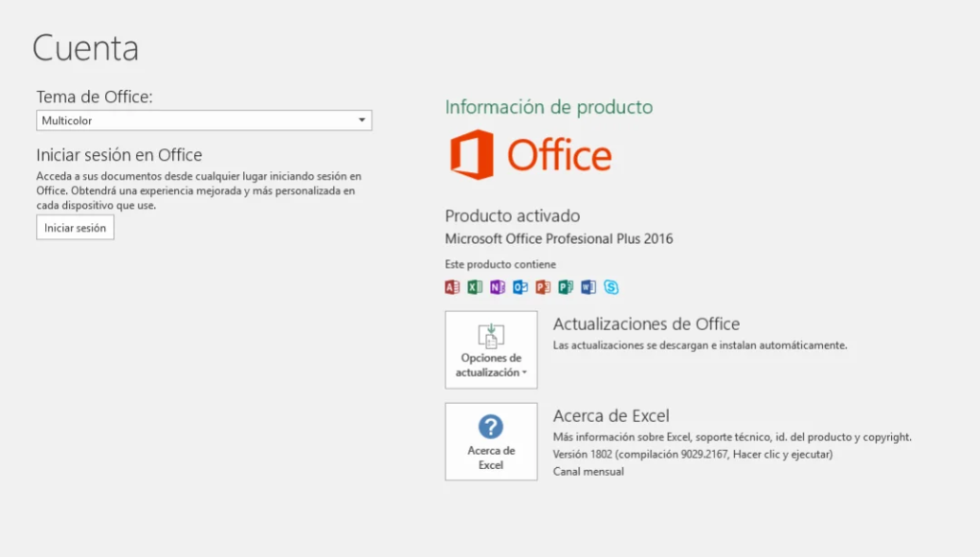Click the Este producto contiene label
980x557 pixels.
click(500, 264)
